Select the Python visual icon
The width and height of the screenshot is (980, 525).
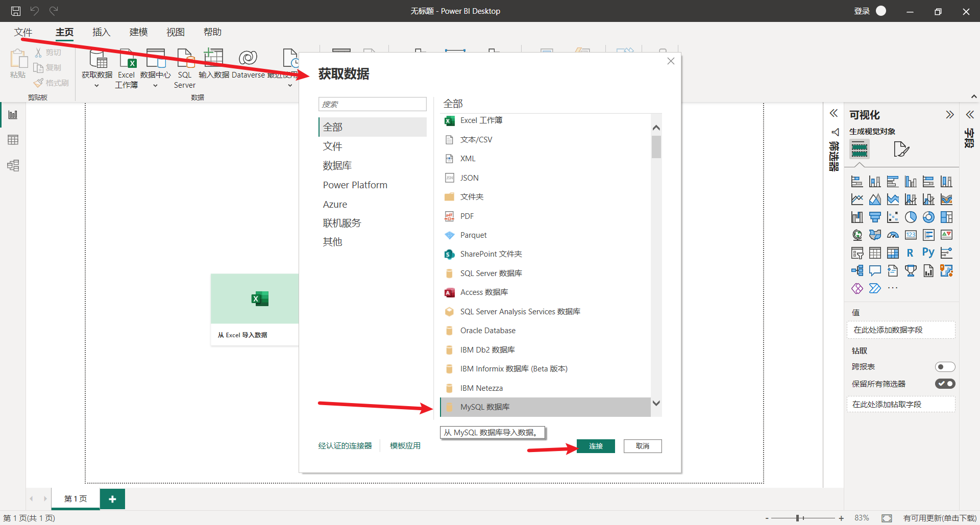tap(928, 253)
